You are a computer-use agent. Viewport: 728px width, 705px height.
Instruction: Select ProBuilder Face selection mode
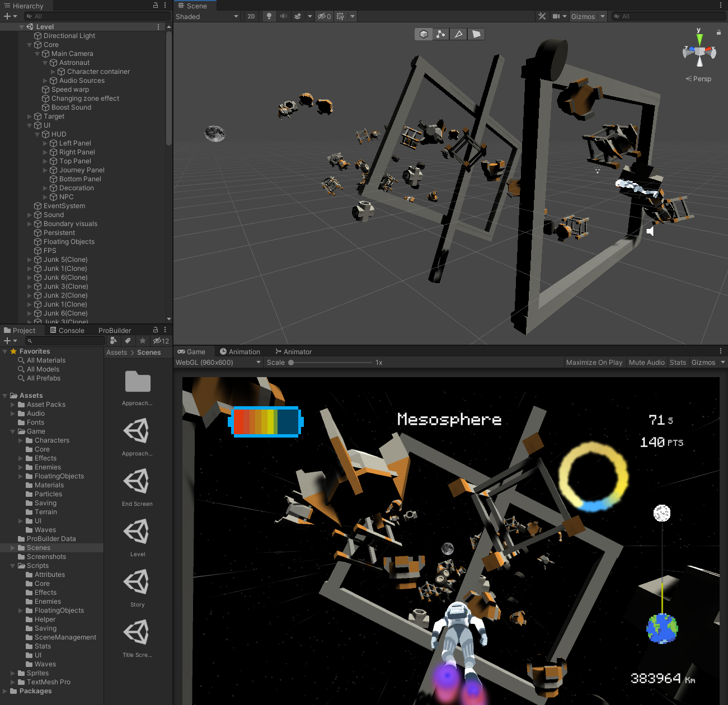476,34
